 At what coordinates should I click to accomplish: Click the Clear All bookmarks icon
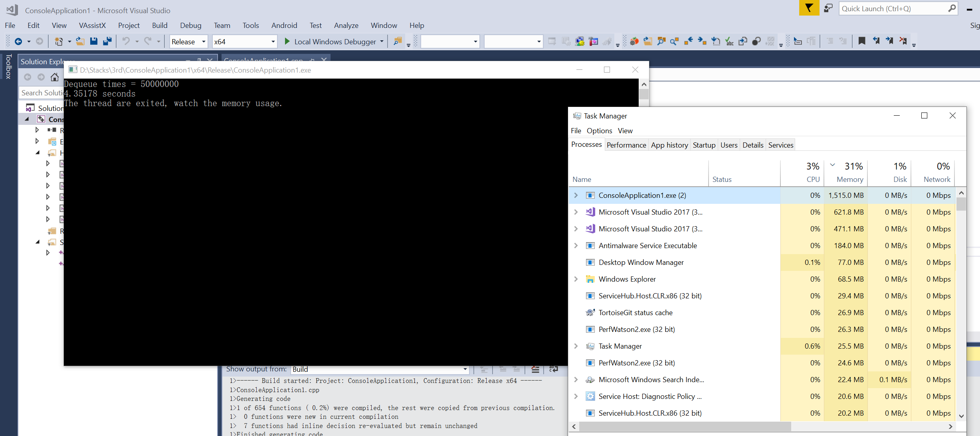[903, 41]
